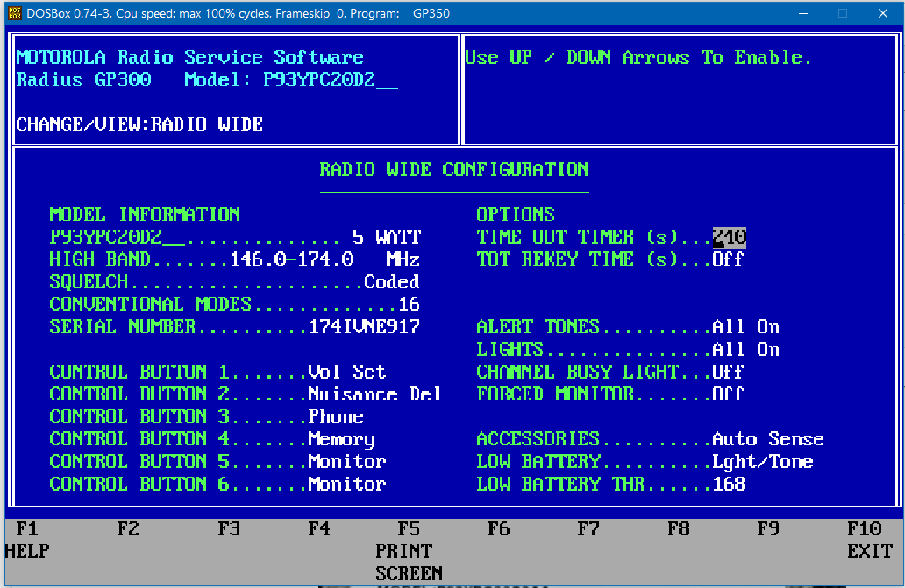The width and height of the screenshot is (905, 588).
Task: Click the DOSBox window title text
Action: pyautogui.click(x=238, y=13)
